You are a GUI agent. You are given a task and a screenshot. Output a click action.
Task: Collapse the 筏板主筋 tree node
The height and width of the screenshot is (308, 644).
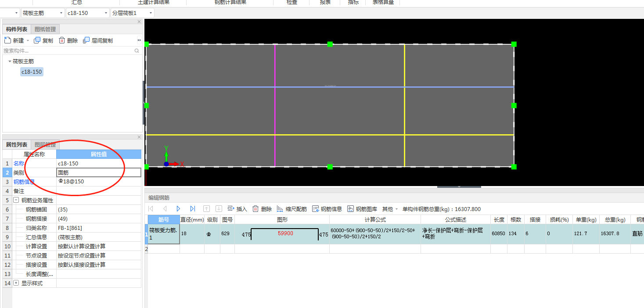pos(10,61)
